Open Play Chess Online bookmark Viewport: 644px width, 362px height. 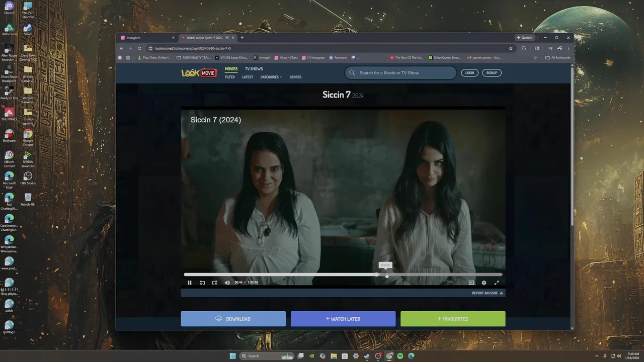(x=154, y=57)
